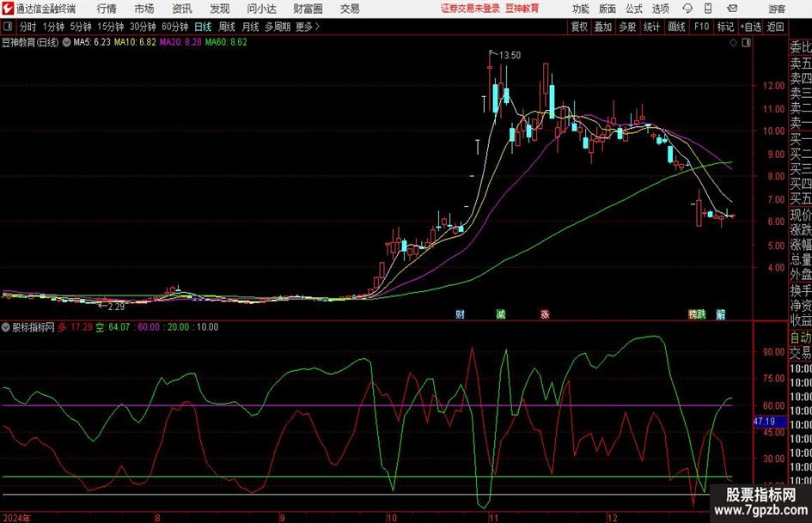Open the 财富圈 menu

[308, 9]
